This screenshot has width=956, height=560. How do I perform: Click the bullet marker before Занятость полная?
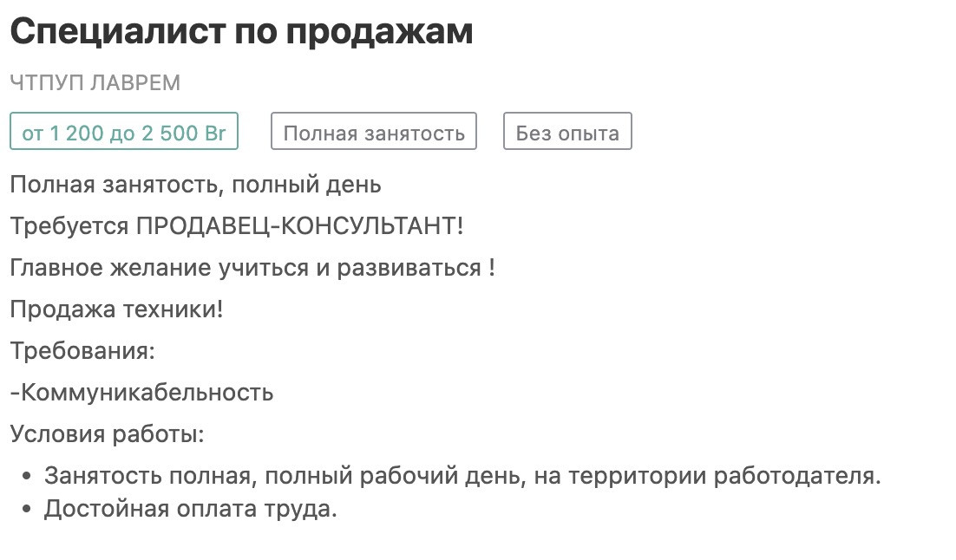click(26, 476)
